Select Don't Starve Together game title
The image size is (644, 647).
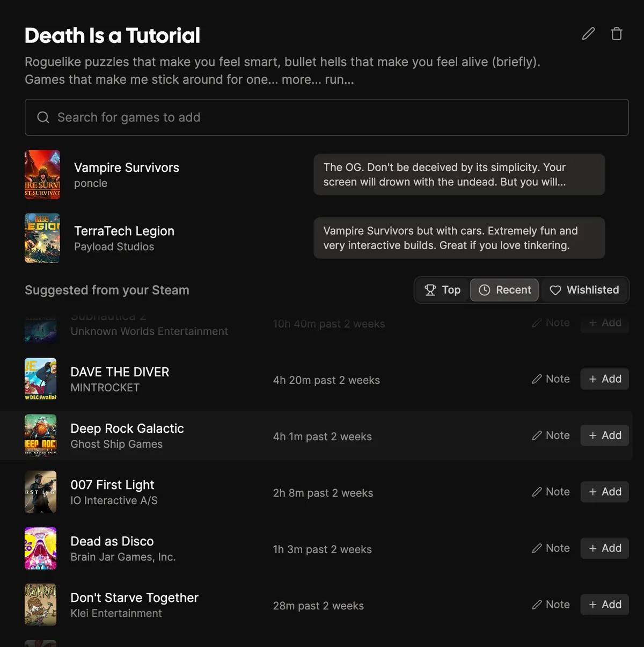[x=135, y=598]
